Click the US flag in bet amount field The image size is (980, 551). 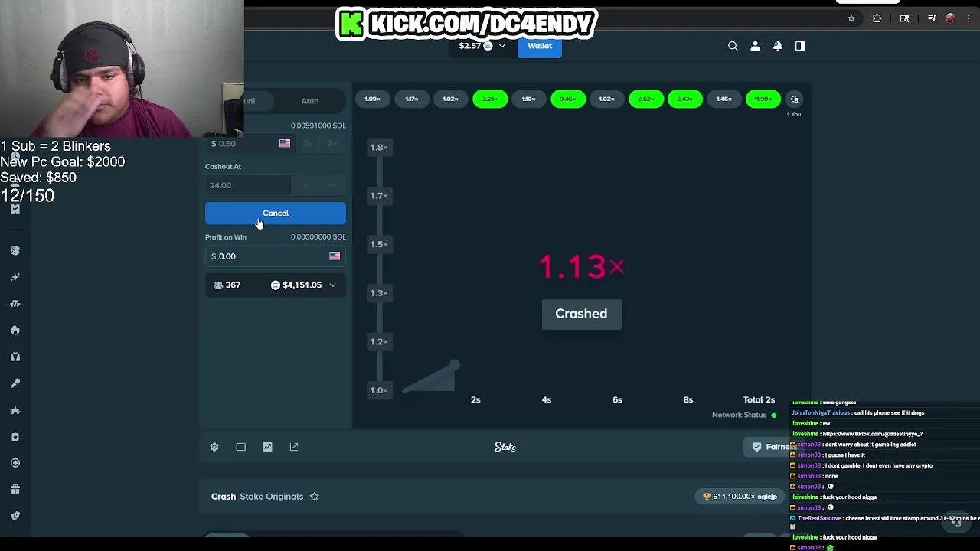click(285, 143)
